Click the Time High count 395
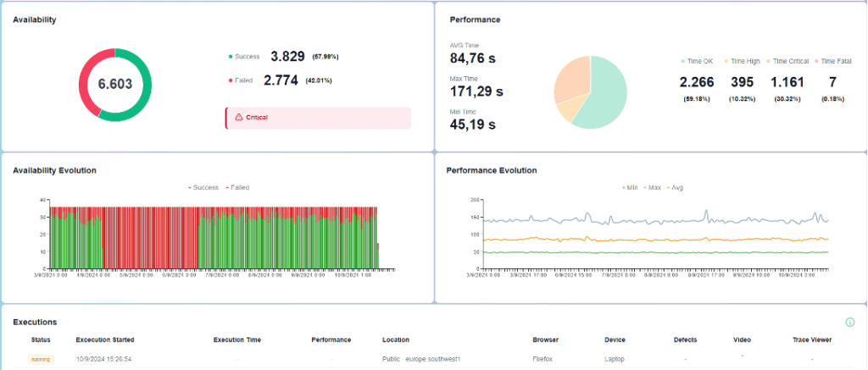Viewport: 868px width, 370px height. point(742,82)
